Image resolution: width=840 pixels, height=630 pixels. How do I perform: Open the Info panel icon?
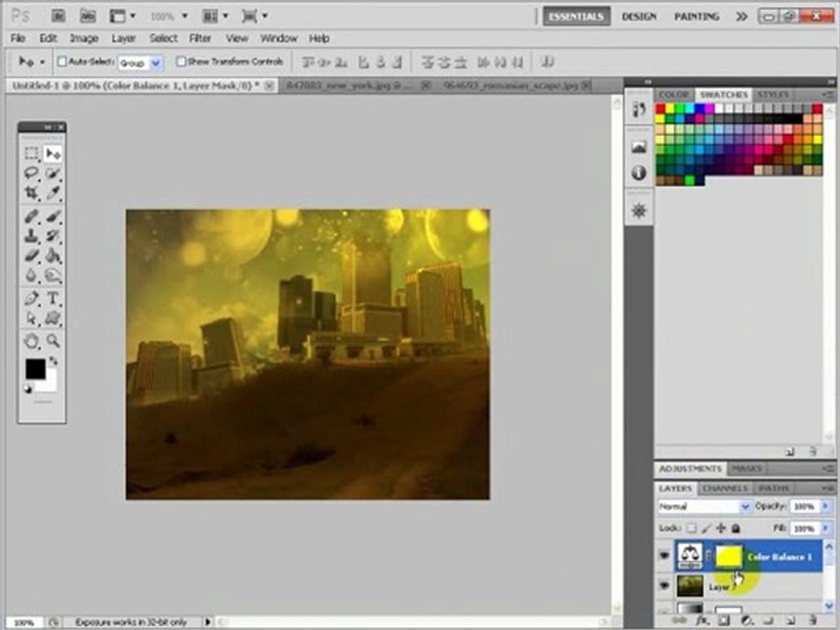pos(639,172)
